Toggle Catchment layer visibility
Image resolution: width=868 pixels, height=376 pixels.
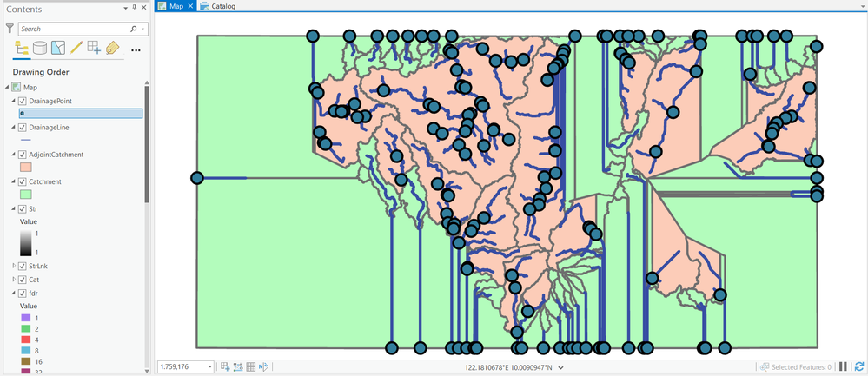(x=23, y=181)
